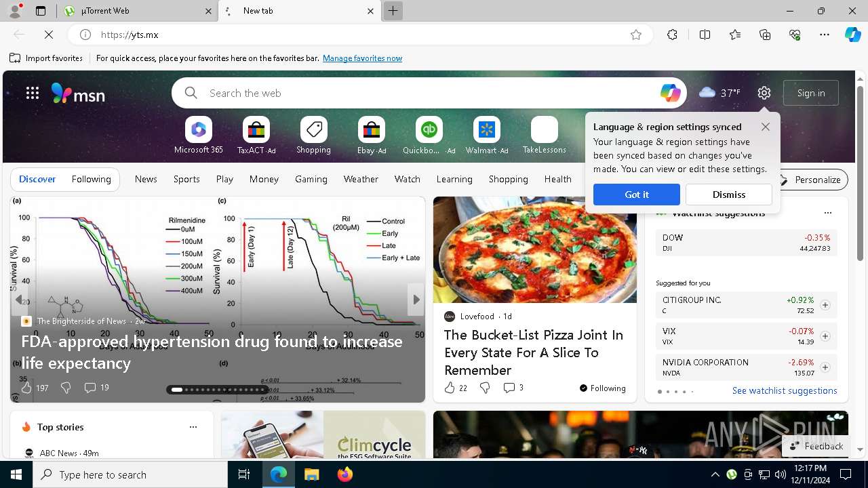
Task: Toggle Following for Lovefood
Action: coord(603,388)
